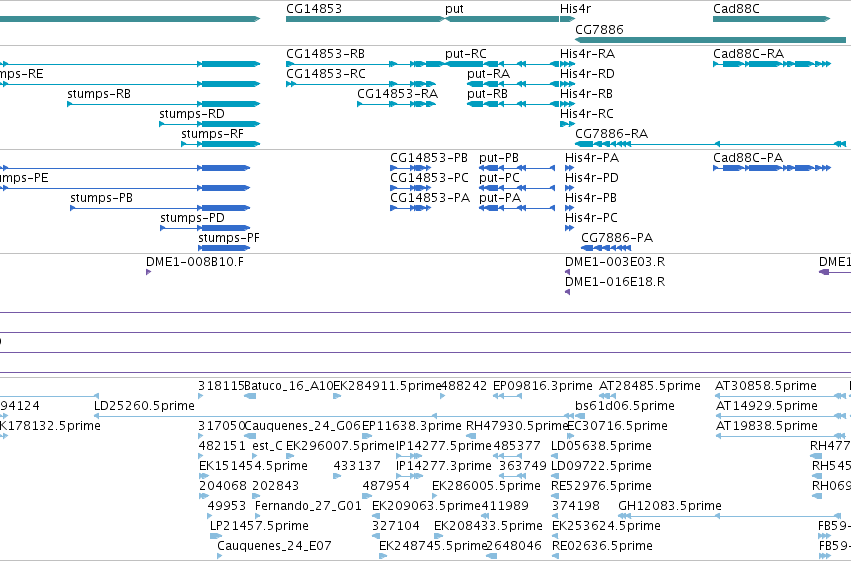Click protein stumps-PF

(x=224, y=248)
